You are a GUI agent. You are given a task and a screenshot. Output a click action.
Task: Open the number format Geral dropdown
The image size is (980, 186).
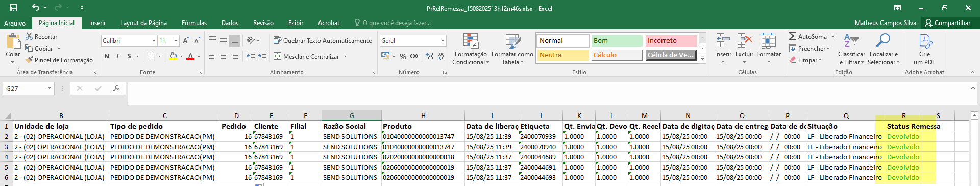(443, 40)
